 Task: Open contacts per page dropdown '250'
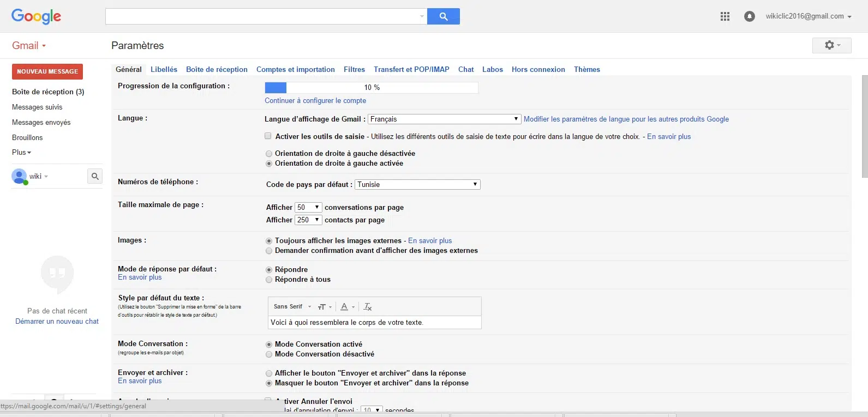point(308,220)
